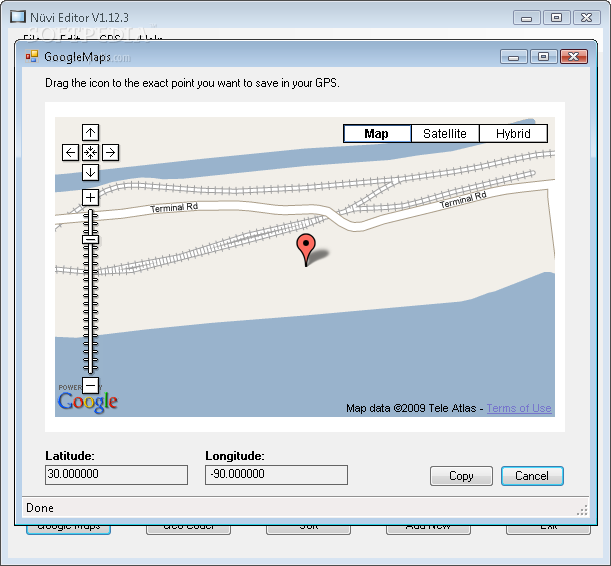Viewport: 611px width, 566px height.
Task: Click the resize grip in the status bar
Action: coord(582,510)
